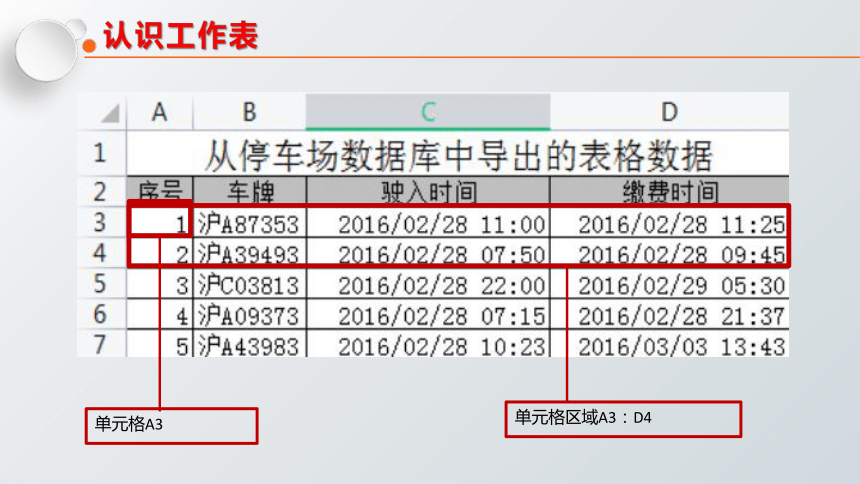Select row 2 header
Image resolution: width=860 pixels, height=484 pixels.
pos(101,191)
